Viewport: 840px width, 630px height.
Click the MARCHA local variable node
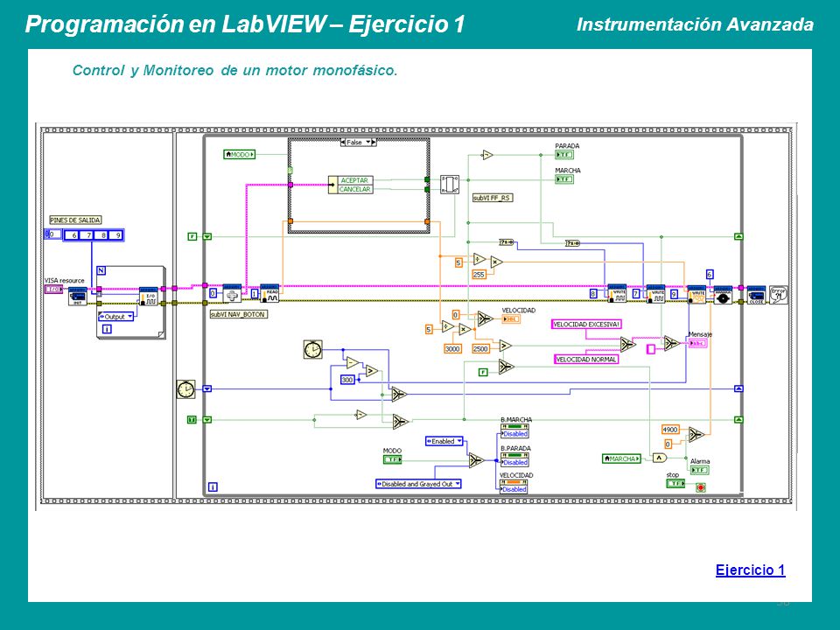(621, 458)
